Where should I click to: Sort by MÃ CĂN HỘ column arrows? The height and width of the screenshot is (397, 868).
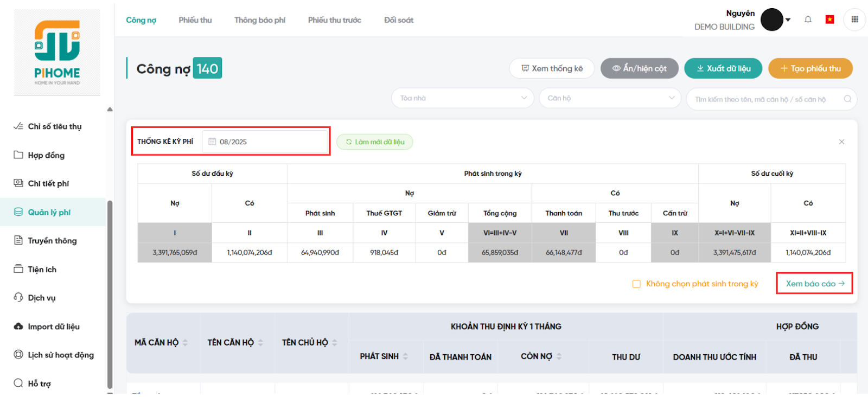(x=185, y=343)
